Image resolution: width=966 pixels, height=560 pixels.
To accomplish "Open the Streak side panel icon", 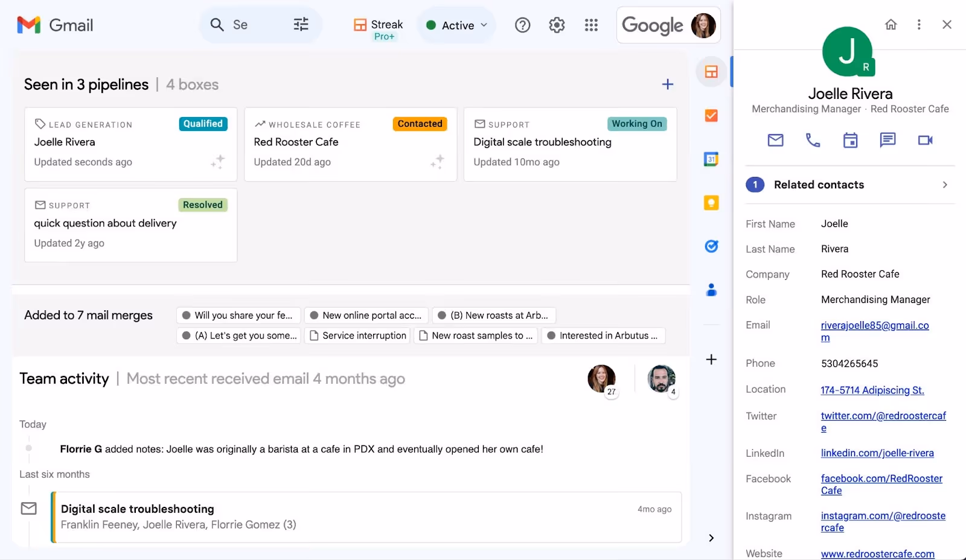I will (x=711, y=72).
